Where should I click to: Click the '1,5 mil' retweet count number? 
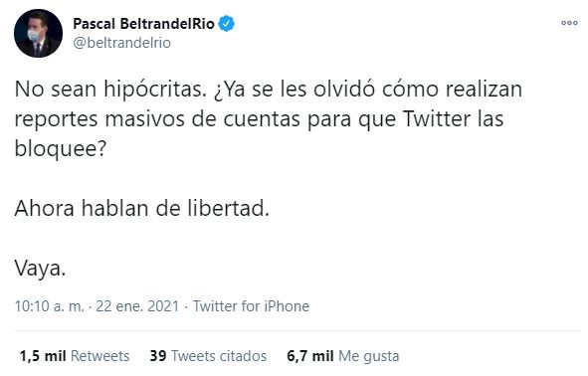(43, 356)
